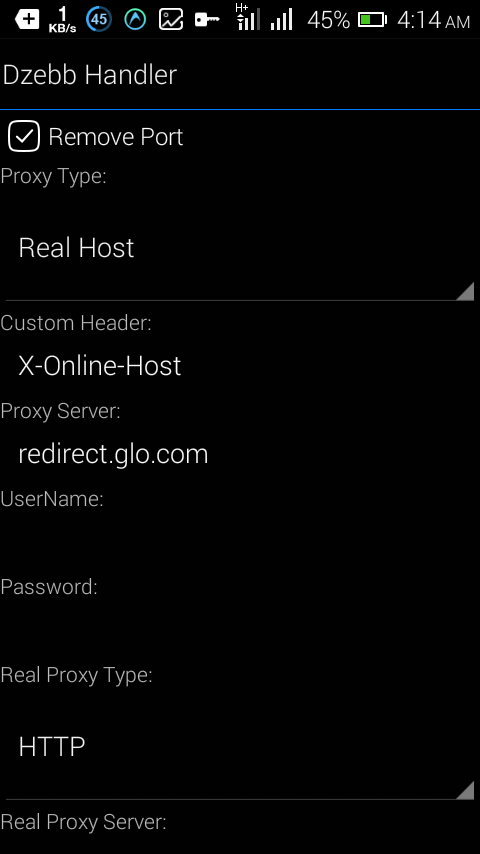The width and height of the screenshot is (480, 854).
Task: Tap the VPN key icon in status bar
Action: [x=207, y=20]
